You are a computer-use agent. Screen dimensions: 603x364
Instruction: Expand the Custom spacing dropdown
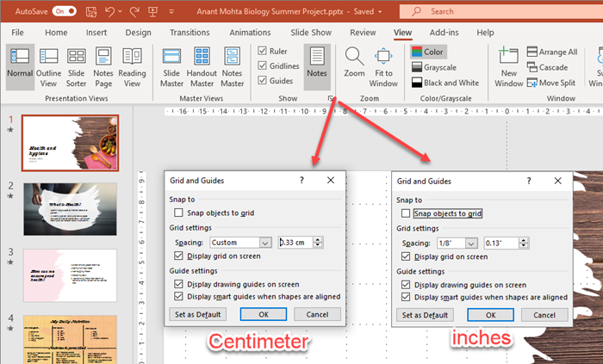pos(264,243)
